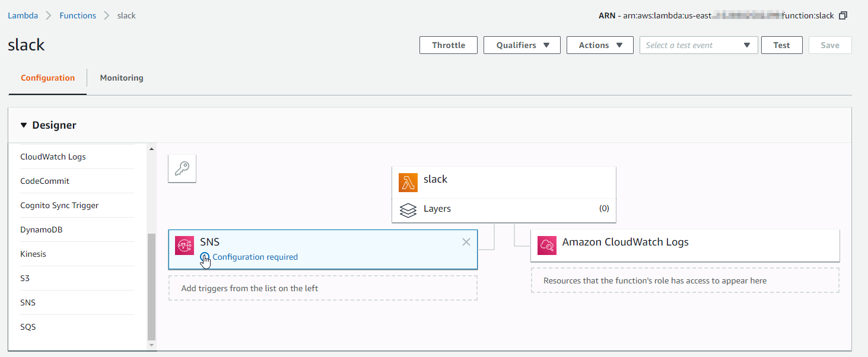
Task: Collapse the Designer section triangle
Action: click(x=24, y=125)
